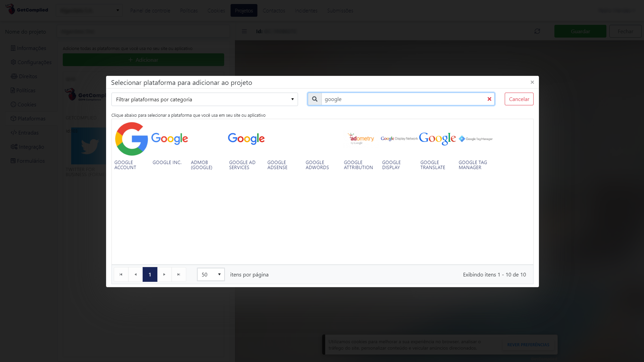Open the organization selector dropdown in header
Viewport: 644px width, 362px height.
89,10
